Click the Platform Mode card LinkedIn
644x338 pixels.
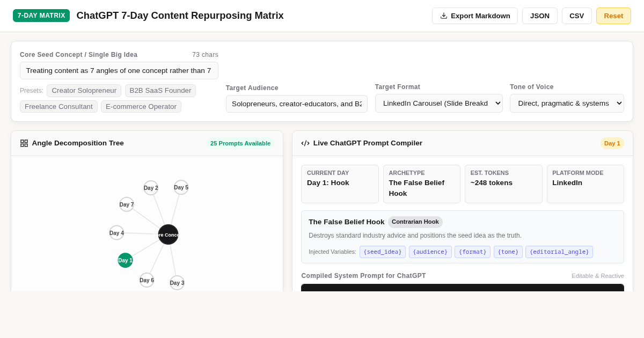coord(586,184)
